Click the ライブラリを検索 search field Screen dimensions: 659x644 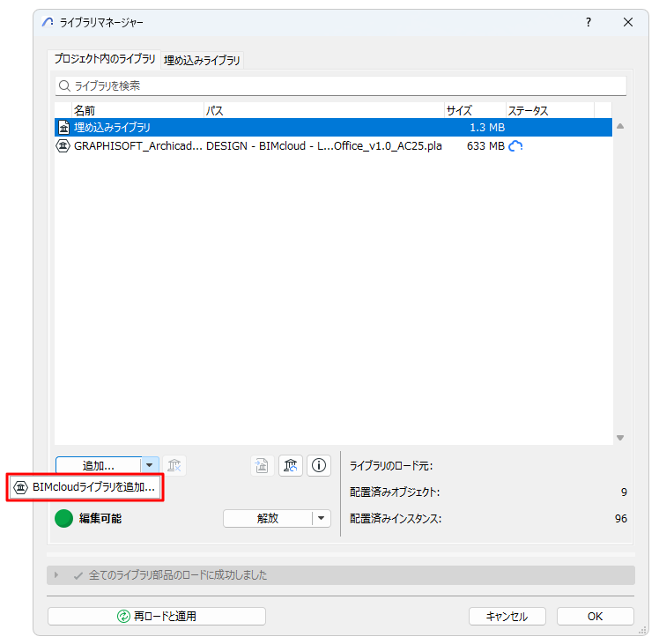[340, 86]
